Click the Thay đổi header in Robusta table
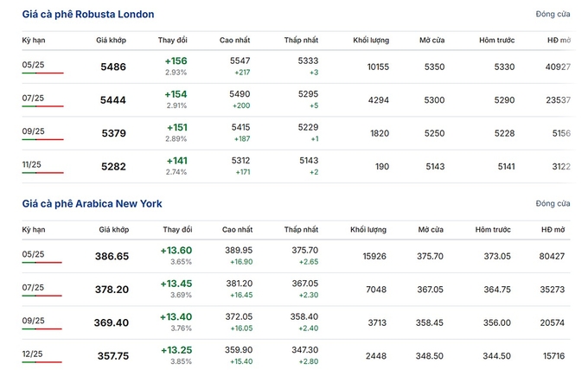 (172, 40)
